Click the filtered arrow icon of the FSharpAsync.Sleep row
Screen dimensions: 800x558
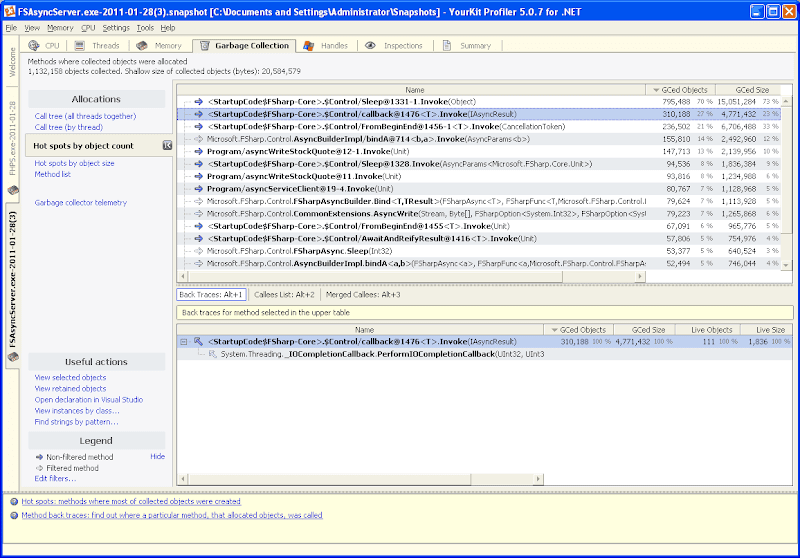tap(198, 251)
